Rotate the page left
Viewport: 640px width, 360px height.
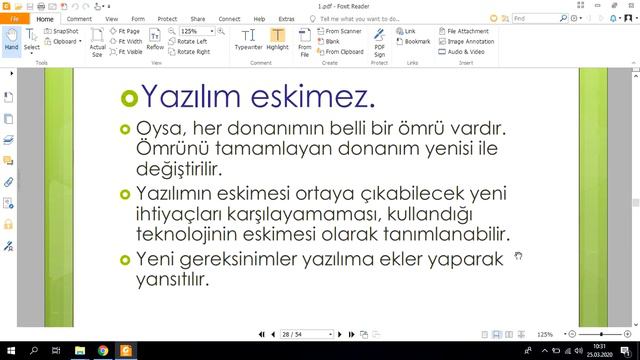[x=188, y=41]
